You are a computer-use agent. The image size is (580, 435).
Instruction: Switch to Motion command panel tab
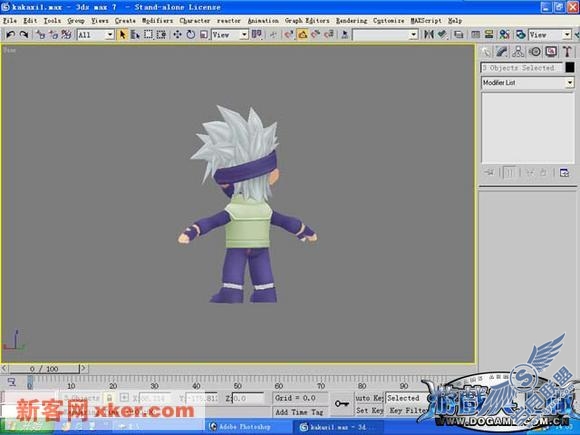pyautogui.click(x=535, y=52)
